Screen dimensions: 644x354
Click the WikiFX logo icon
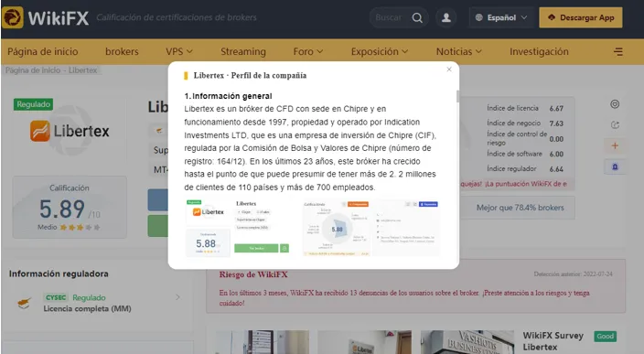12,17
